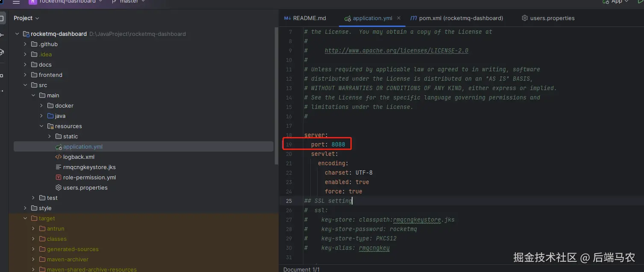Click the project tree vertical scrollbar
The width and height of the screenshot is (644, 272).
click(x=276, y=96)
